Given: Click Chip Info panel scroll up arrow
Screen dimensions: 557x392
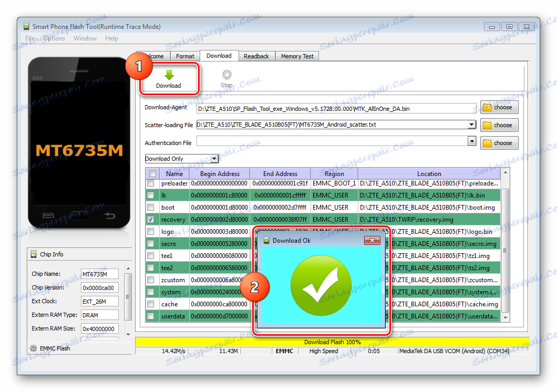Looking at the screenshot, I should point(128,269).
